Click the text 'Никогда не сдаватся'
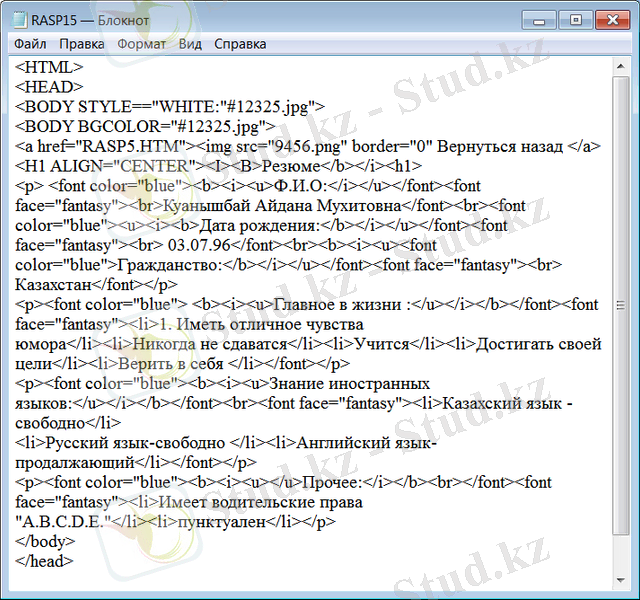640x600 pixels. pos(210,344)
